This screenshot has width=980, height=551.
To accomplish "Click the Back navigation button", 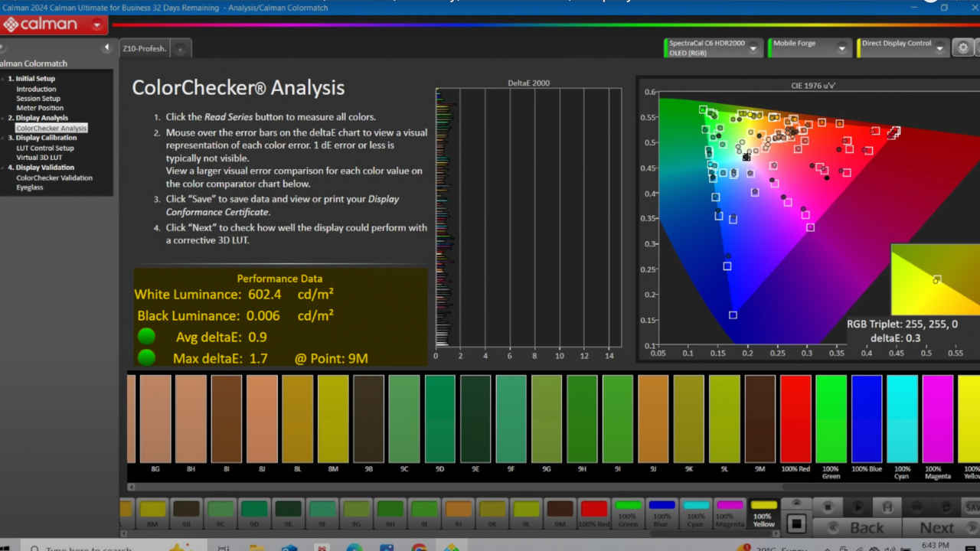I will pyautogui.click(x=857, y=527).
